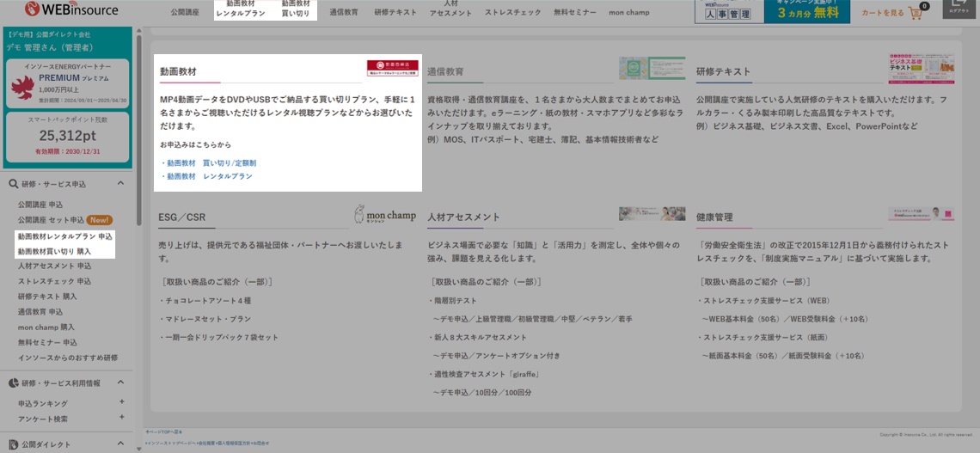Select 通信教育 申込 in the sidebar
The image size is (980, 453).
(x=40, y=312)
